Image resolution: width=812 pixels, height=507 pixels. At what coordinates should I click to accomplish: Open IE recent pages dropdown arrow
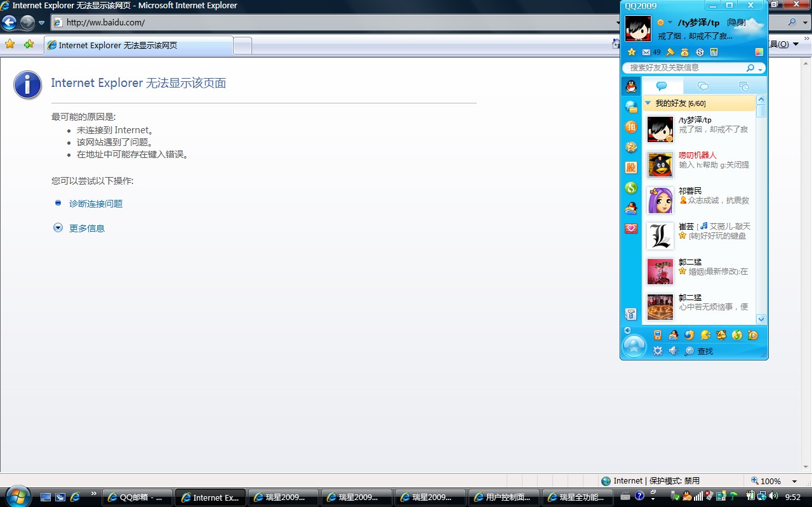coord(42,23)
